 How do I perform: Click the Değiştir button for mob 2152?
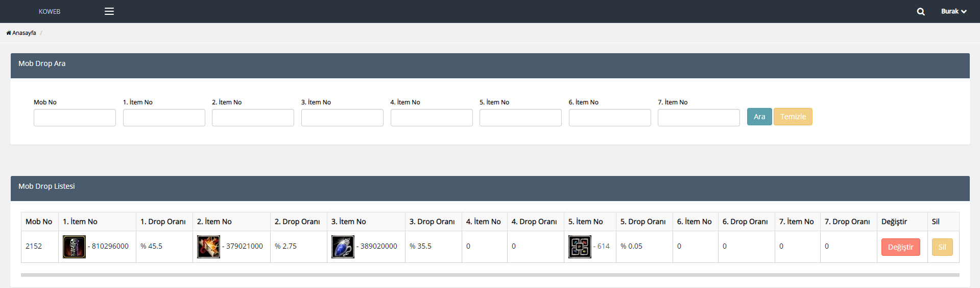(900, 247)
